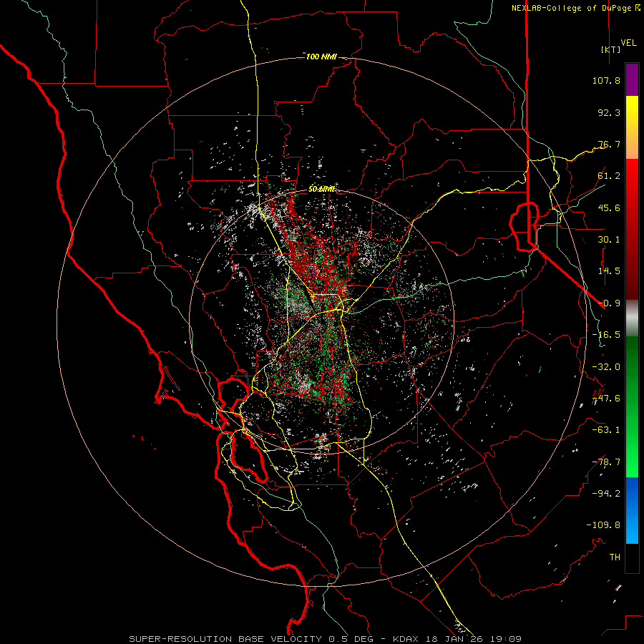The image size is (644, 644).
Task: Click the -16.5 velocity scale value
Action: (606, 335)
